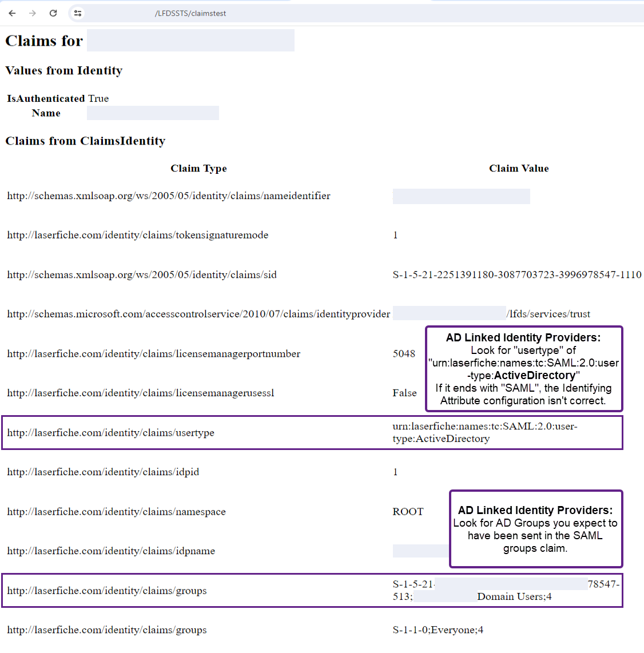Click the namespace value "ROOT"
Image resolution: width=644 pixels, height=653 pixels.
[408, 511]
